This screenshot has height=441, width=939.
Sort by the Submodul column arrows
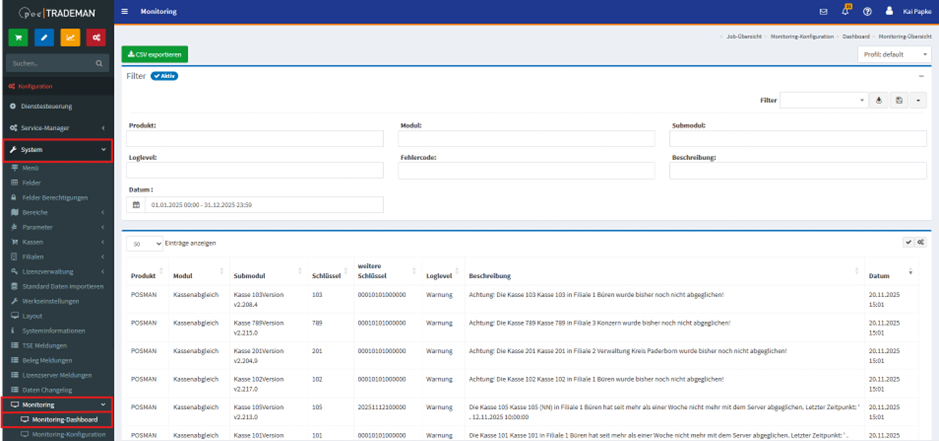pyautogui.click(x=301, y=271)
